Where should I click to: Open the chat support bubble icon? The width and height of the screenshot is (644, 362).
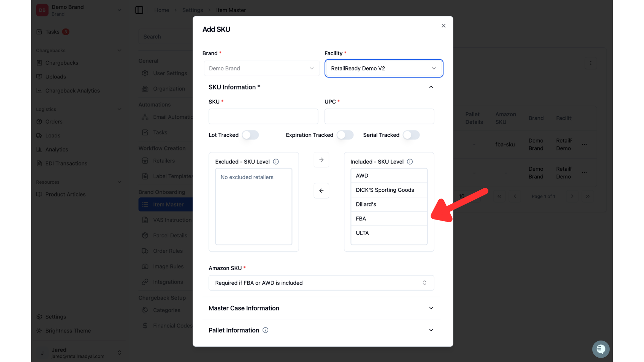601,349
